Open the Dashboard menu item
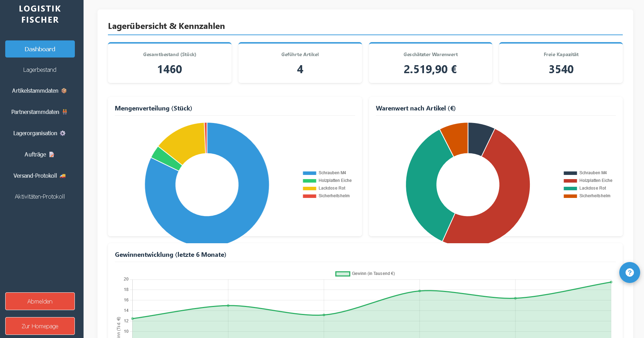 pyautogui.click(x=40, y=49)
